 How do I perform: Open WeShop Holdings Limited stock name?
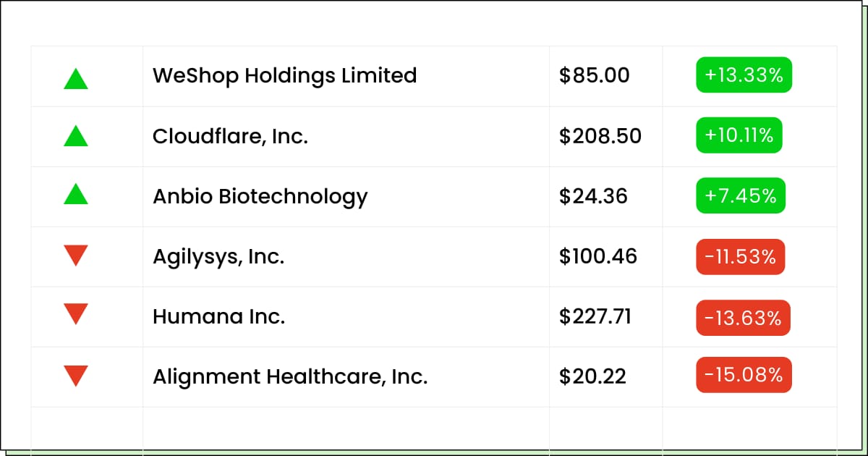[x=284, y=75]
